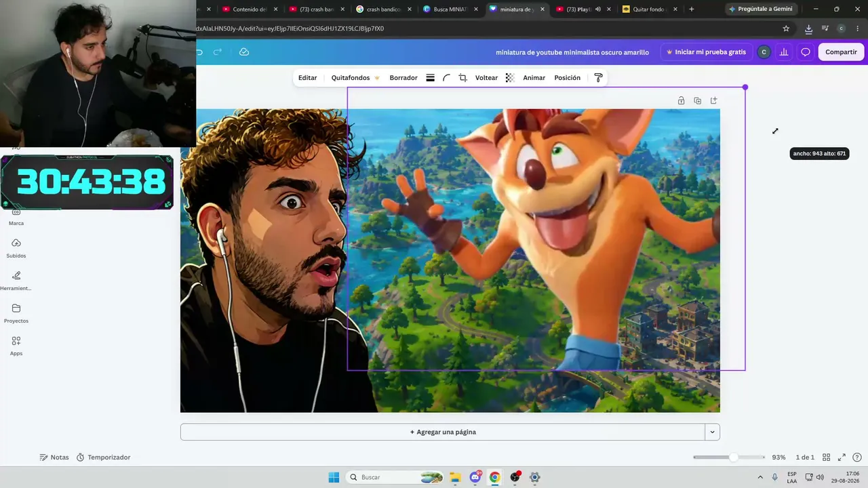Screen dimensions: 868x488
Task: Open the analytics bar chart icon
Action: 784,52
